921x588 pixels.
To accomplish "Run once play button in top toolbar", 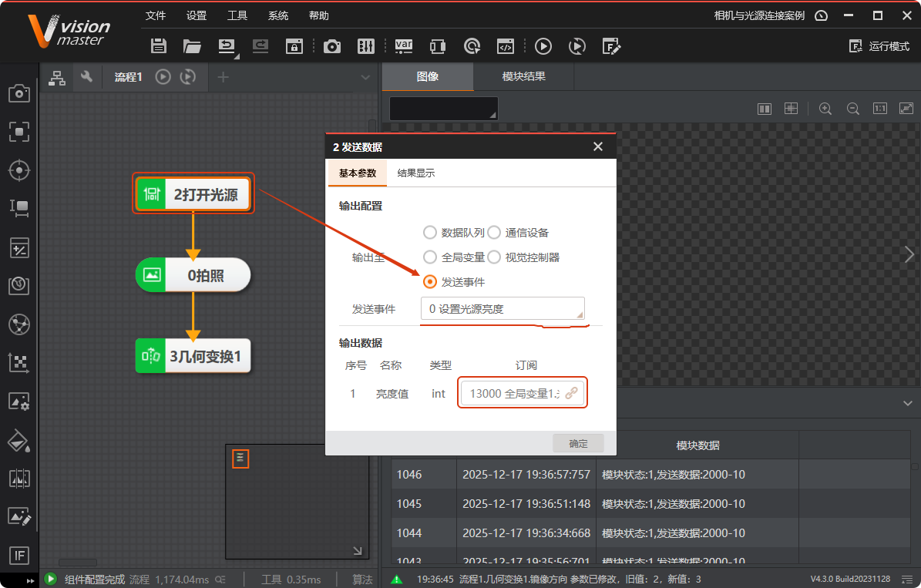I will pyautogui.click(x=543, y=45).
